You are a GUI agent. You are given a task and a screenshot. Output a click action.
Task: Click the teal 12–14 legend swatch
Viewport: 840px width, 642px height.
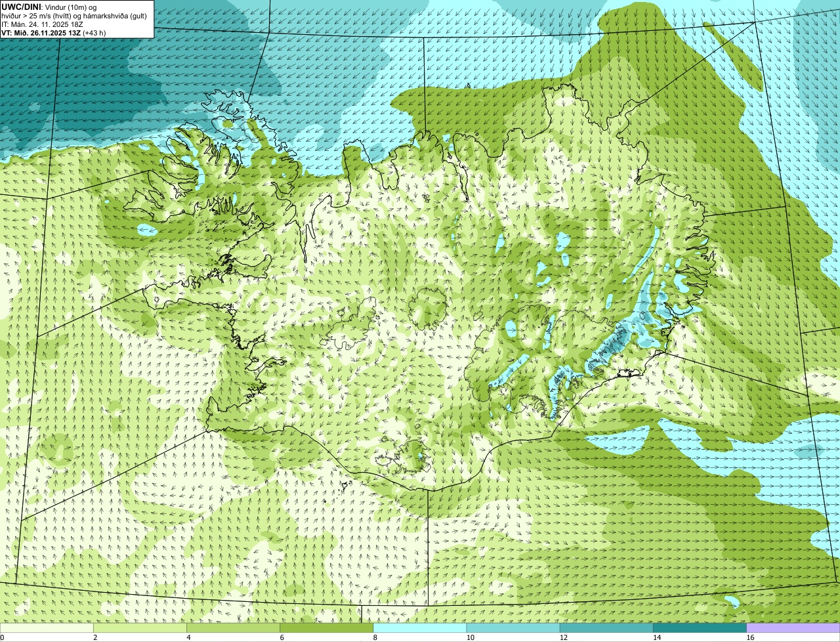click(606, 628)
